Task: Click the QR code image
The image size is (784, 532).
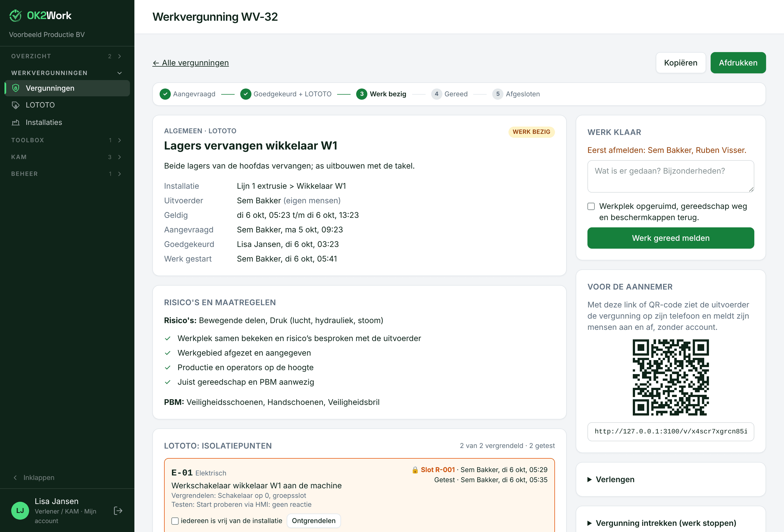Action: (670, 377)
